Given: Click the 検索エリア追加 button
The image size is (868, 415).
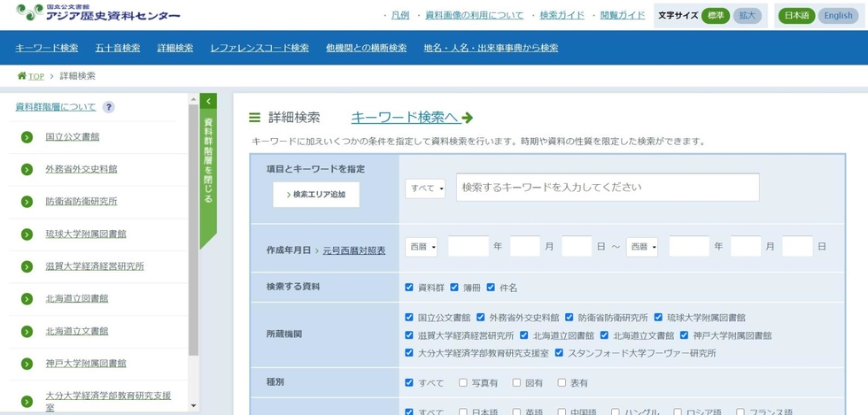Looking at the screenshot, I should pos(316,195).
